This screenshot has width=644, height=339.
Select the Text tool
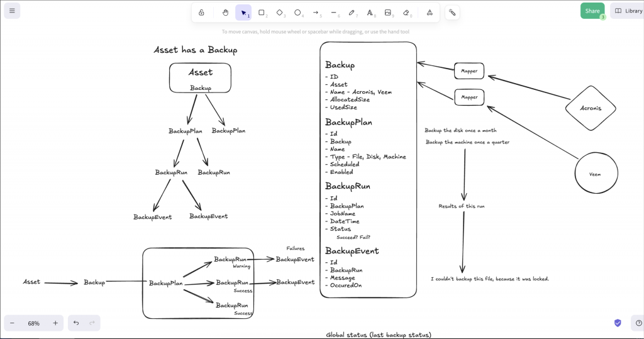tap(370, 13)
